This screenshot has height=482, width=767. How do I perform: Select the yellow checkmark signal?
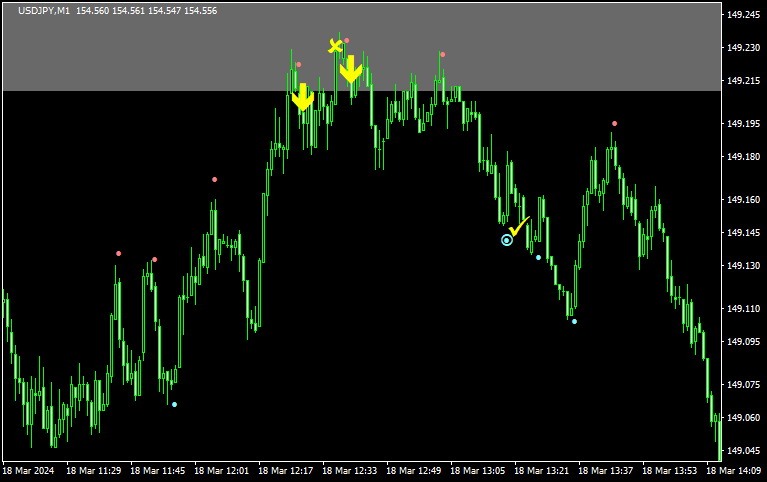[x=518, y=226]
